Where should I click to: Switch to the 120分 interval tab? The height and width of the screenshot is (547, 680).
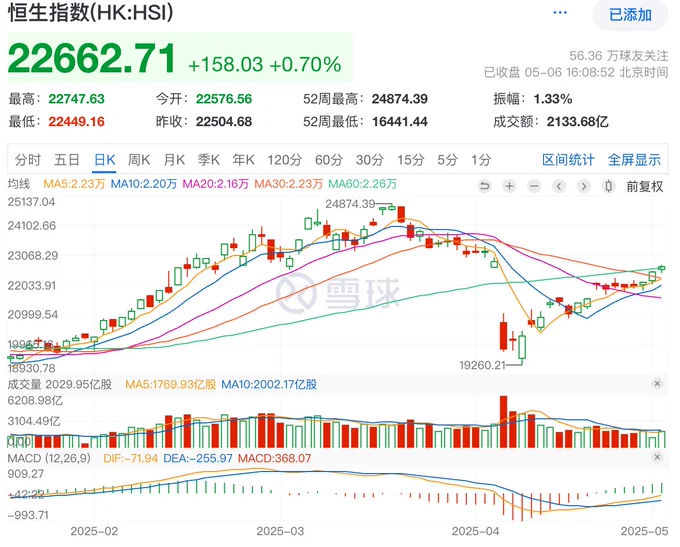284,160
